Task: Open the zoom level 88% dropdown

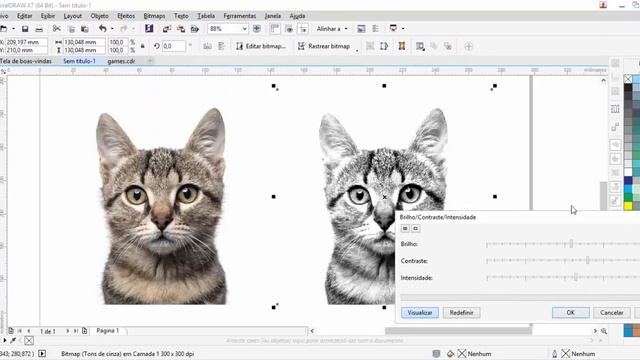Action: coord(244,29)
